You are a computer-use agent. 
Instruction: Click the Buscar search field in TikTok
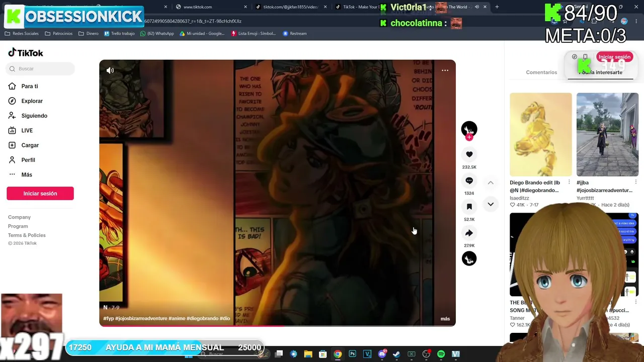[40, 68]
